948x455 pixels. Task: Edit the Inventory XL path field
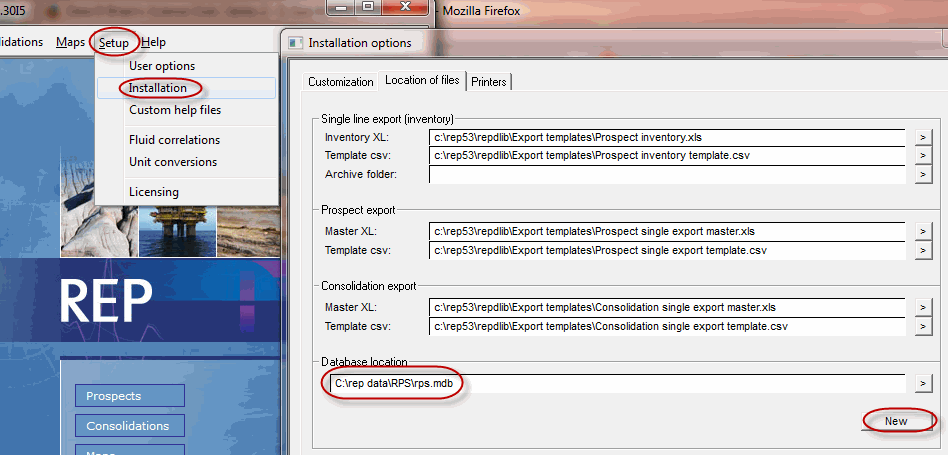667,137
